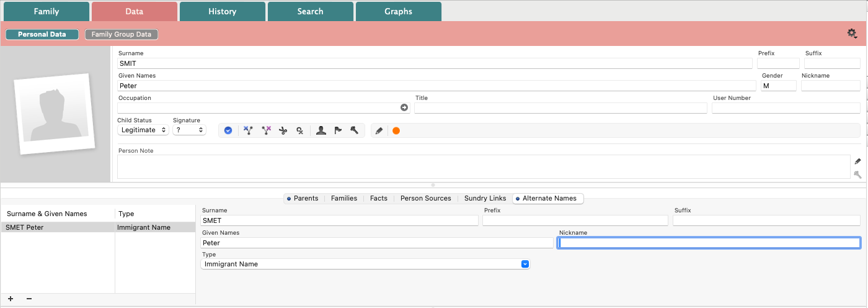Click the branch icon with blue X

pos(248,130)
